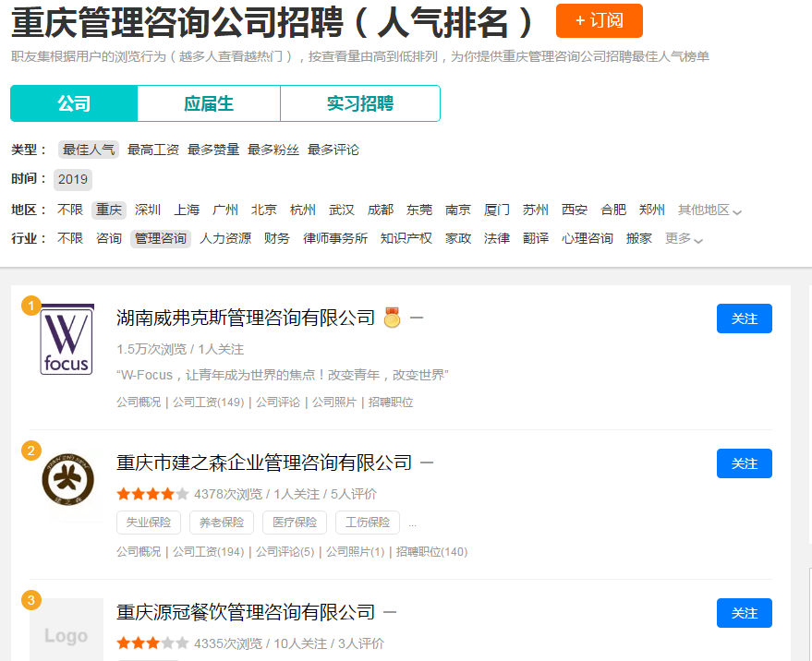Open 招聘职位(140) link
Viewport: 812px width, 661px height.
[x=432, y=552]
